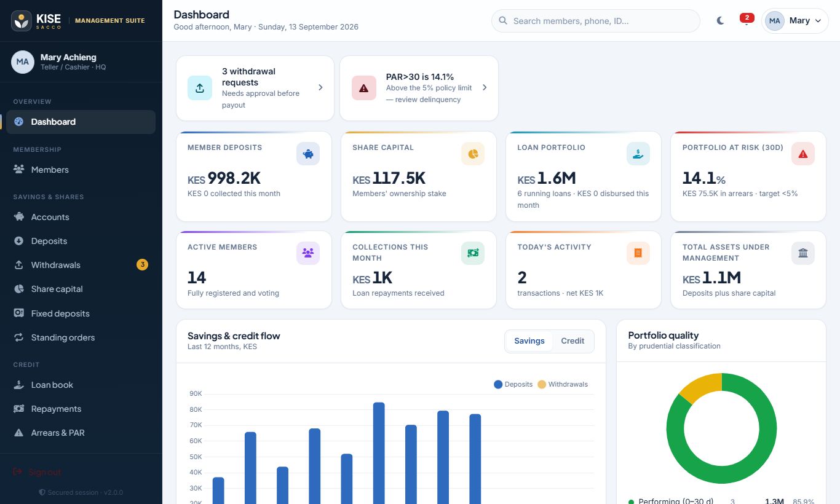Click the KES 117.5K share capital value
This screenshot has width=840, height=504.
[389, 178]
